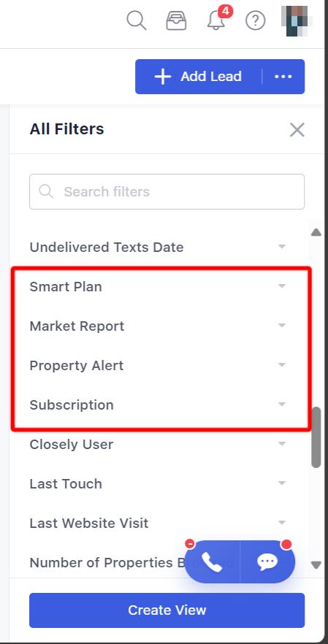
Task: Expand the Market Report filter
Action: tap(158, 326)
